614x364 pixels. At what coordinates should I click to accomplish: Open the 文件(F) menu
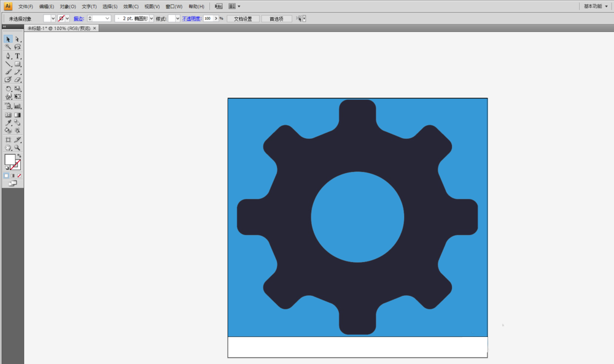(25, 7)
